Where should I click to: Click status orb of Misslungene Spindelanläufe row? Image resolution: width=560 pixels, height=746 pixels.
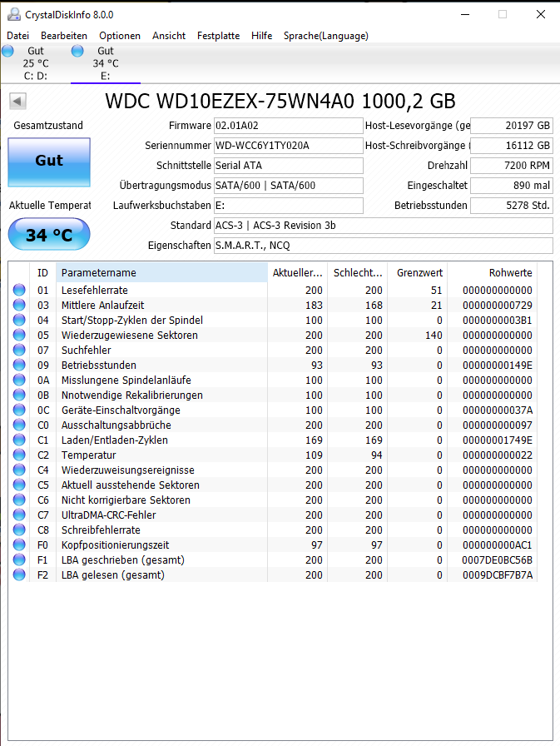point(19,380)
